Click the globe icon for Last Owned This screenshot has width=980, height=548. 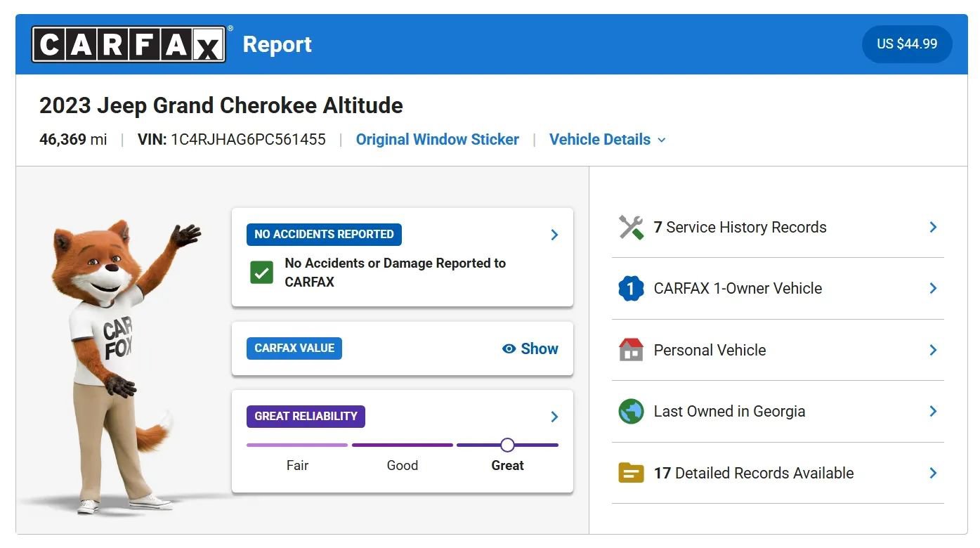(631, 411)
